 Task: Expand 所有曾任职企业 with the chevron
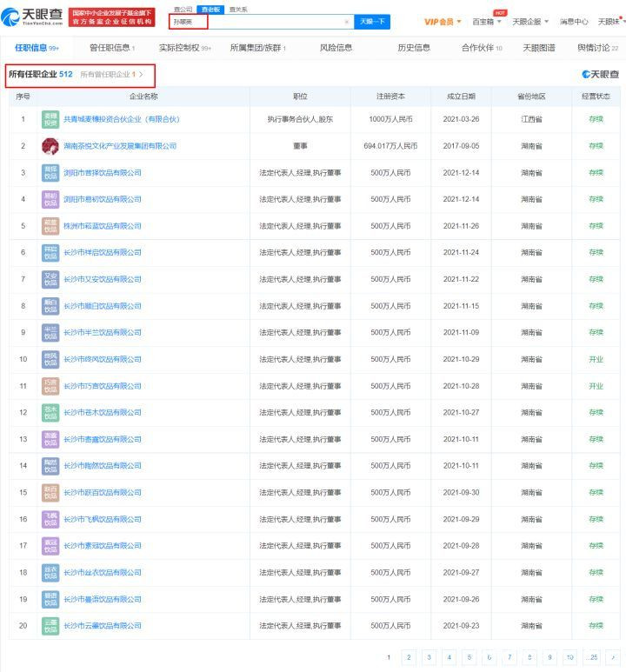pyautogui.click(x=141, y=74)
